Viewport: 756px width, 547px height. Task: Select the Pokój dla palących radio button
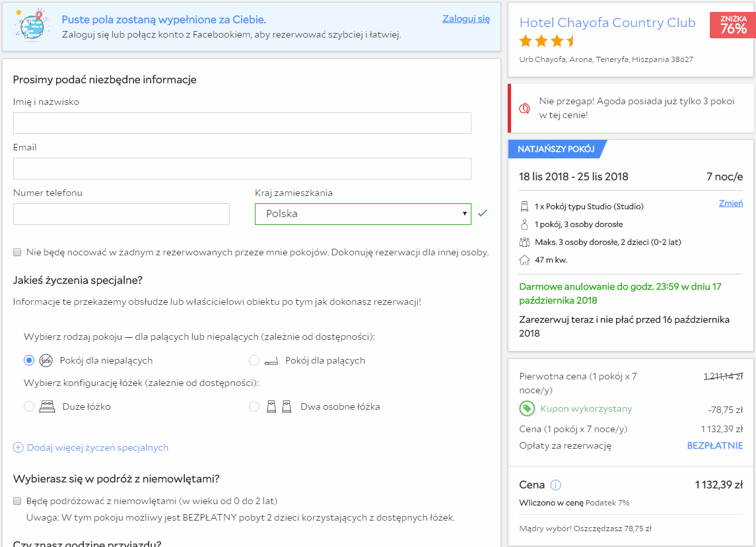254,360
